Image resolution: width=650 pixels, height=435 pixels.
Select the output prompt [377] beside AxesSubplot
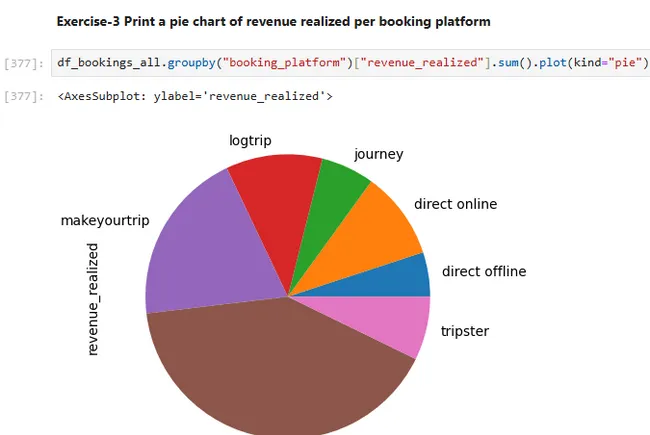(x=24, y=96)
